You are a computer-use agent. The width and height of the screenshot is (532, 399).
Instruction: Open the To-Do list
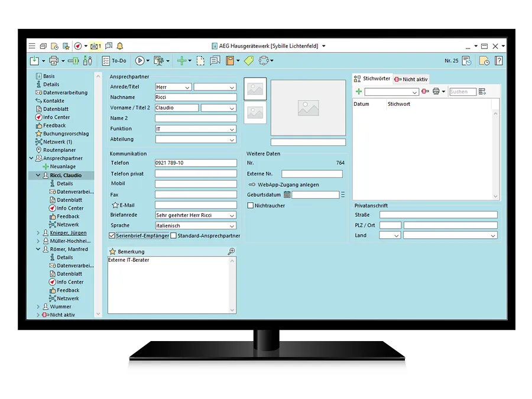tap(116, 60)
